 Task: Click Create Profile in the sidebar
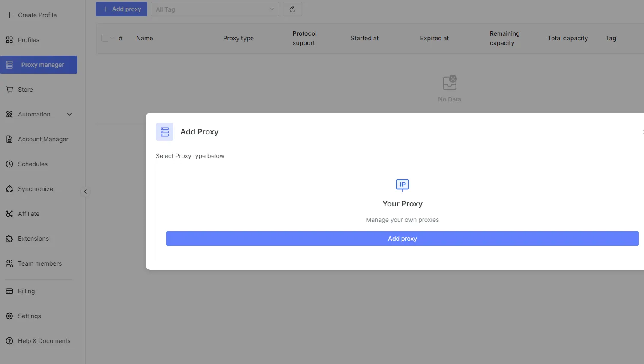[37, 15]
